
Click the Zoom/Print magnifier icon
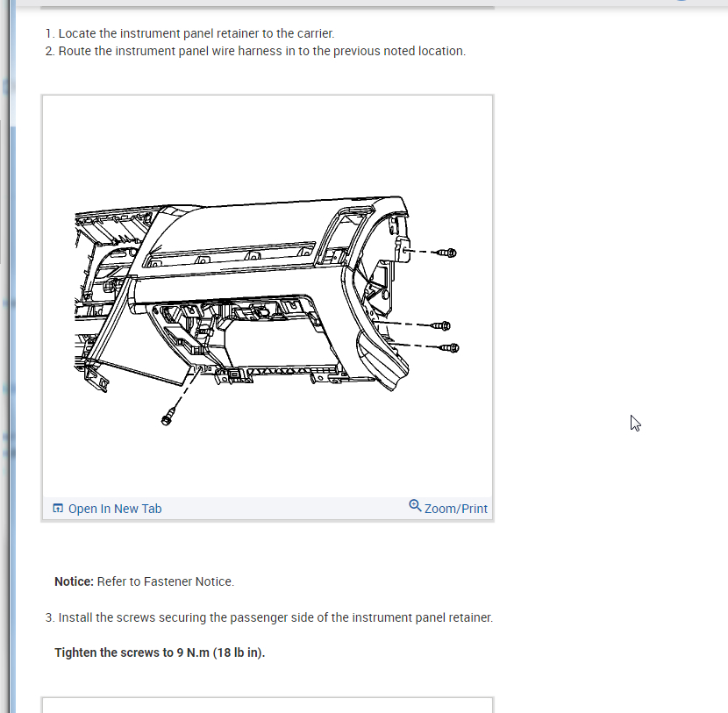coord(415,505)
